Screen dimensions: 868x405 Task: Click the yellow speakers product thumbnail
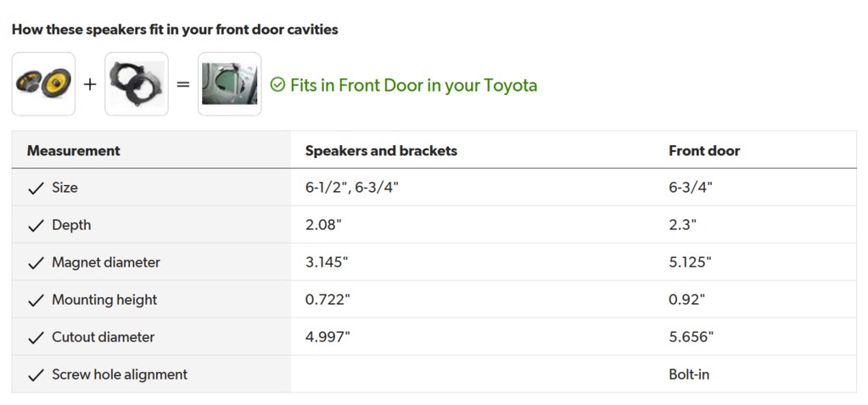(x=43, y=84)
